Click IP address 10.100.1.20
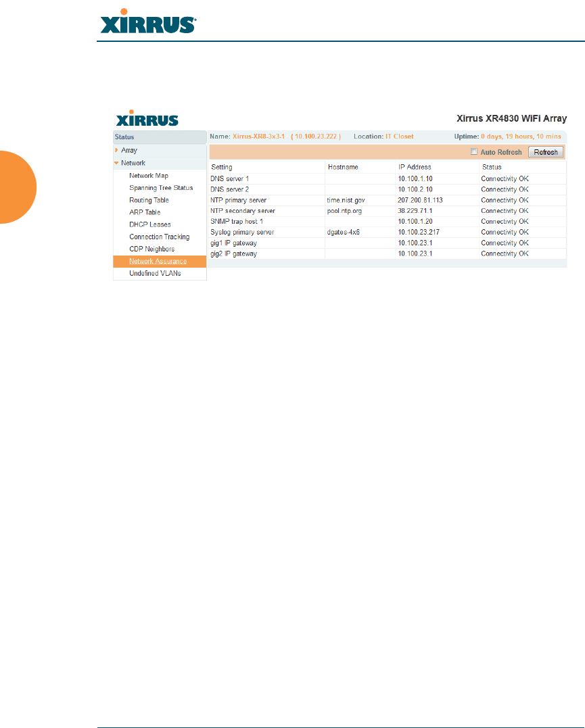Screen dimensions: 585x728 415,222
